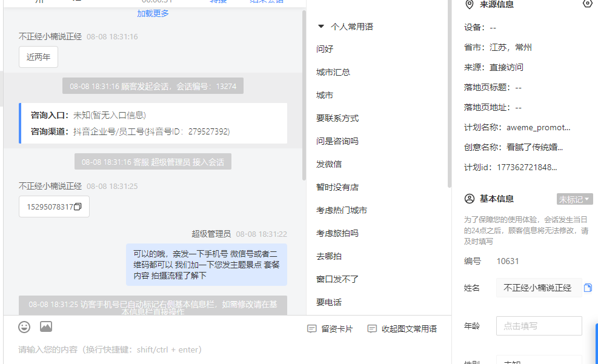Click the 姓名 field showing 不正经小楠说正经

click(539, 288)
